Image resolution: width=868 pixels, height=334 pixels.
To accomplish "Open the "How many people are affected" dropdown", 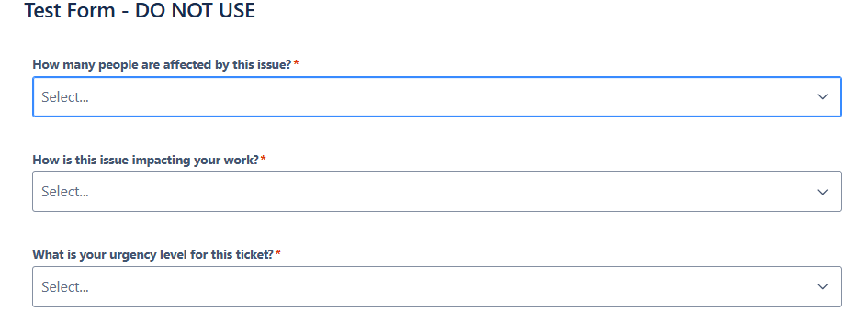I will tap(437, 96).
